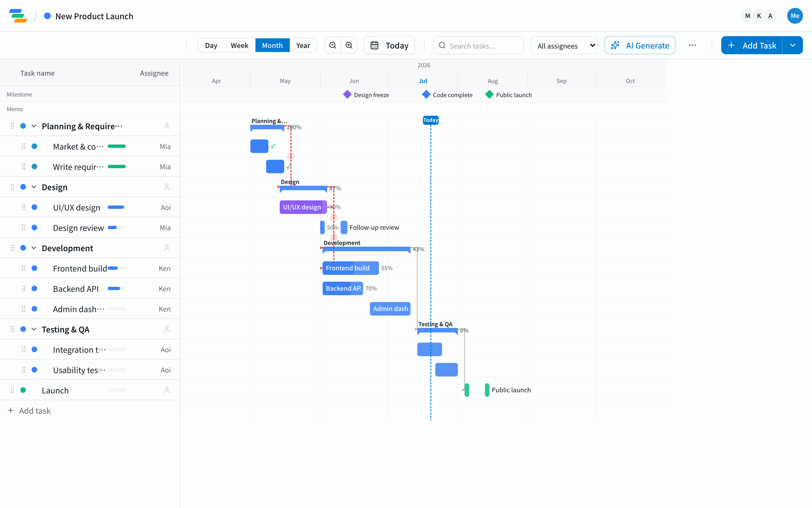The width and height of the screenshot is (812, 508).
Task: Select the Integration t… task row name
Action: (79, 350)
